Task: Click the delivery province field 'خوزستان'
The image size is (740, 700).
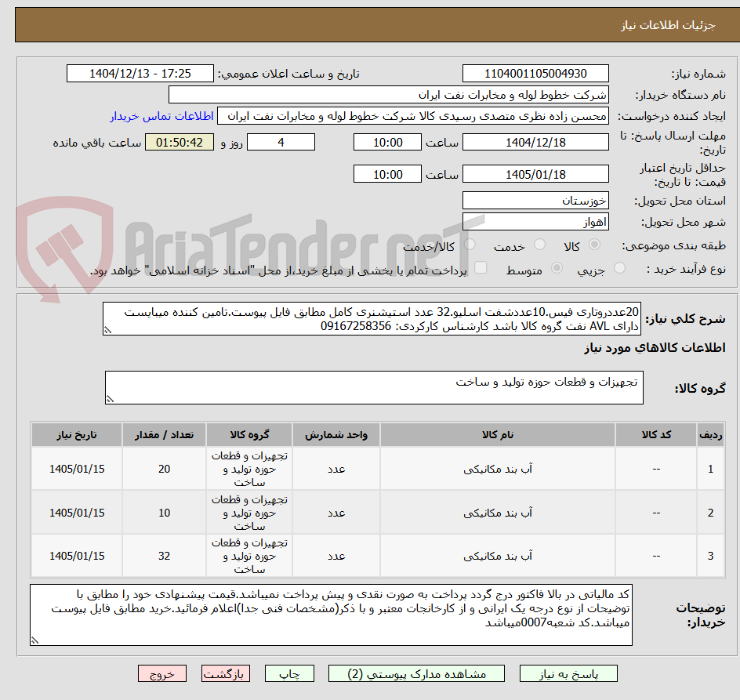Action: tap(535, 201)
